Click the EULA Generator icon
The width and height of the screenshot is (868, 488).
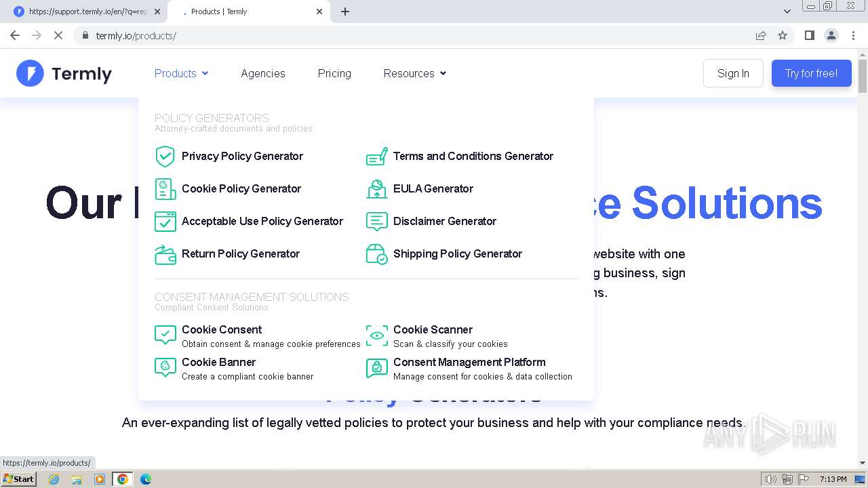[377, 189]
